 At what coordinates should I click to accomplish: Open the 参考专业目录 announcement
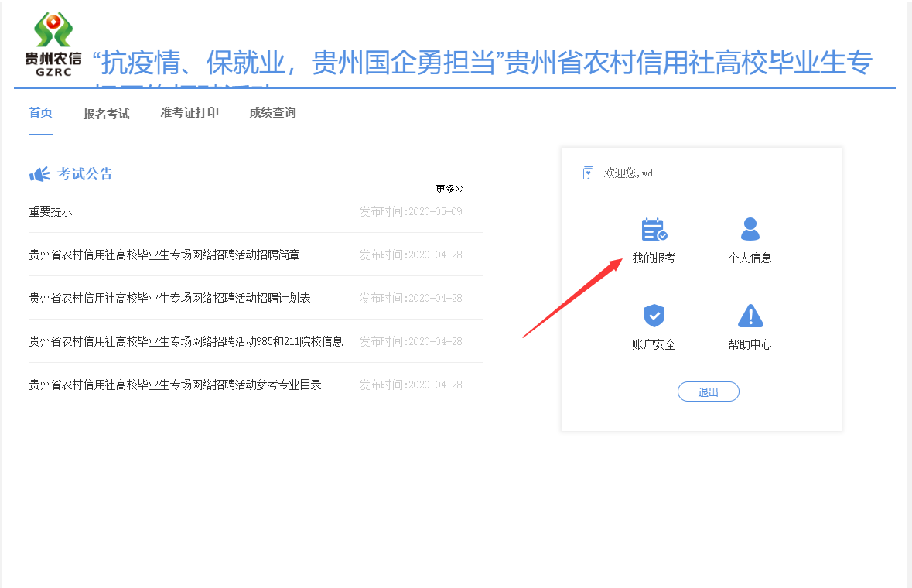tap(175, 385)
